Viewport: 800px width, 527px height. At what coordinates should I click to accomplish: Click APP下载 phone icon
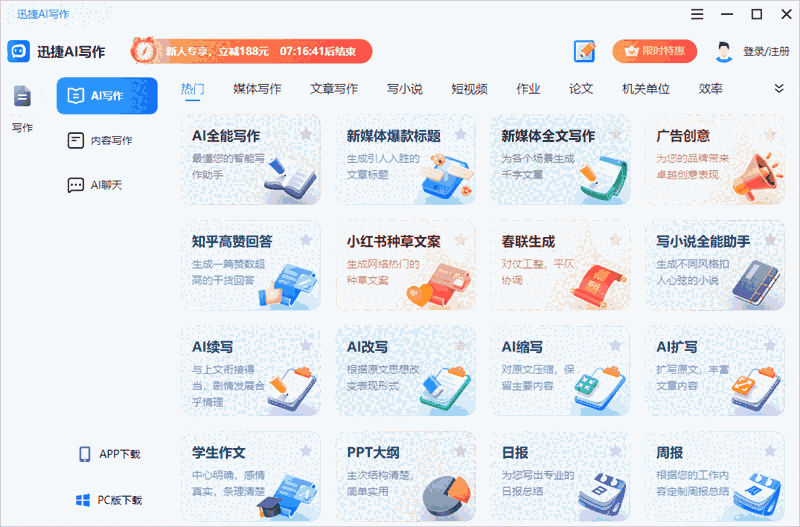tap(85, 454)
